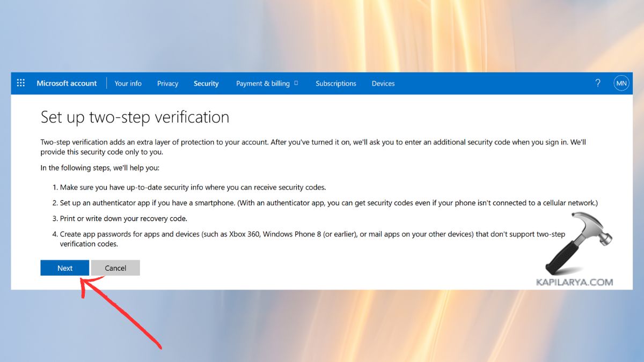Screen dimensions: 644x362
Task: Click the KAPILARYA.COM text
Action: tap(574, 280)
